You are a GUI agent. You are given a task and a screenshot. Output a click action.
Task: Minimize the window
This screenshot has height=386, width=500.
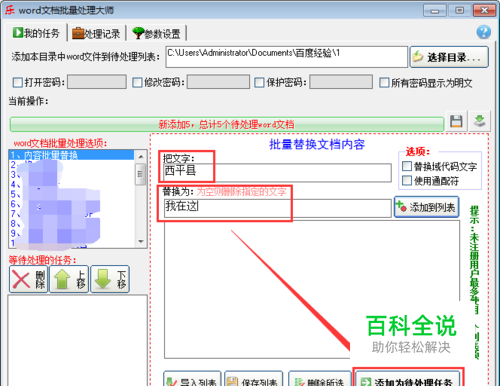tap(435, 10)
